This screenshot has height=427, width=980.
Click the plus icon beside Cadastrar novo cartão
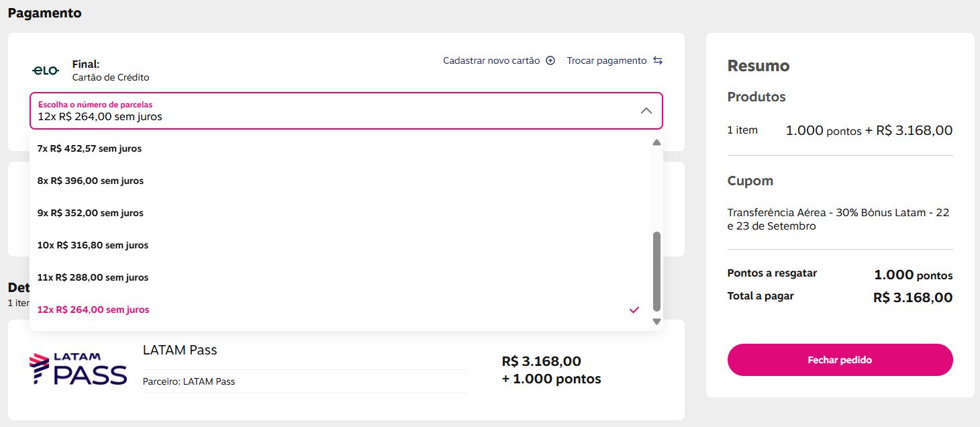pos(550,60)
